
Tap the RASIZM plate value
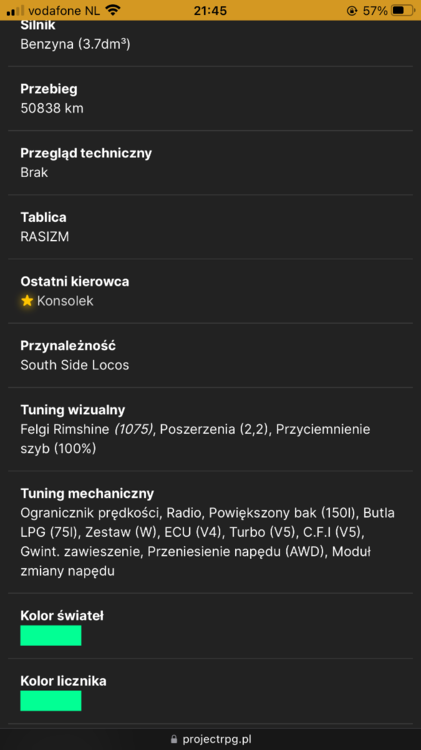pos(44,237)
